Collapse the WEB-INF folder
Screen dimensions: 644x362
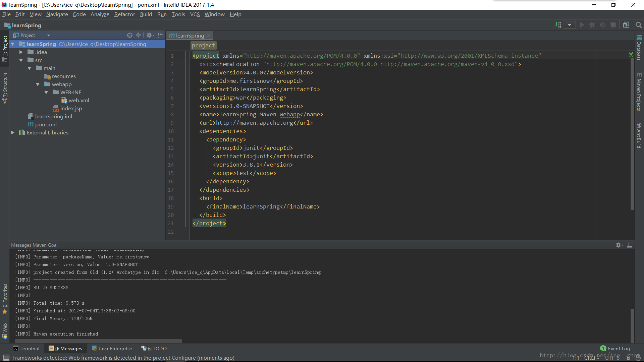point(46,93)
